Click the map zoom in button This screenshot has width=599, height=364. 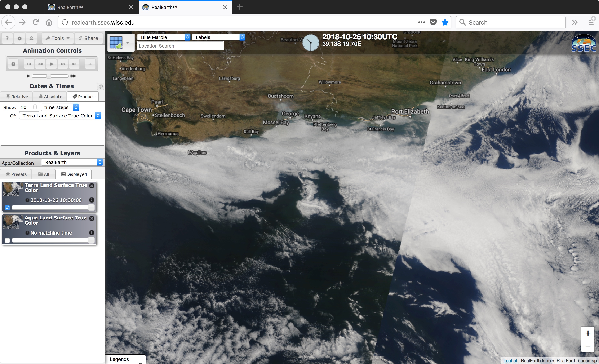[x=587, y=333]
